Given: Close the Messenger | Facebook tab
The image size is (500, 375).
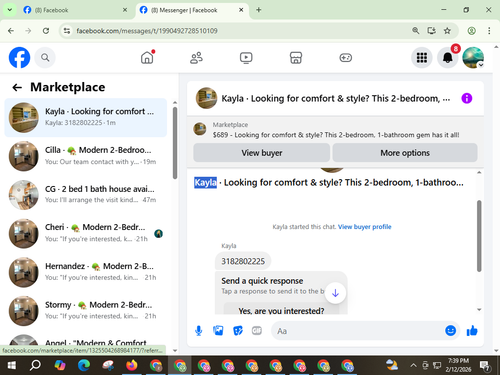Looking at the screenshot, I should [x=241, y=10].
